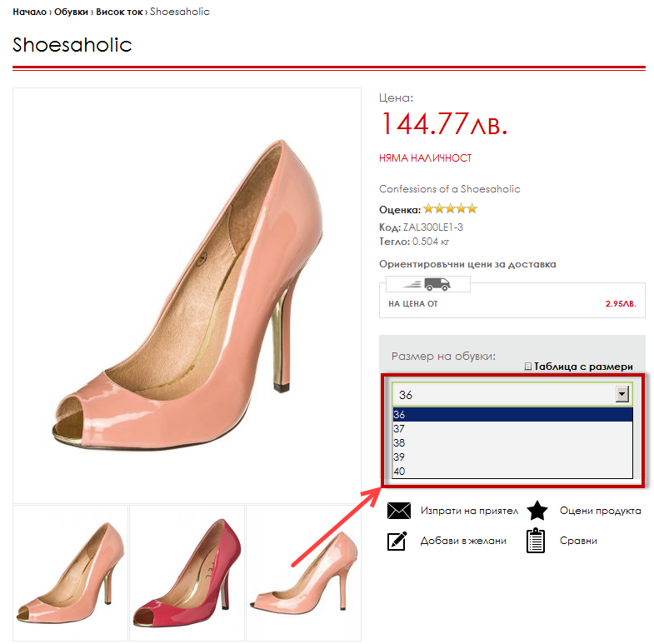Click the large main shoe image
The image size is (654, 644).
(187, 294)
